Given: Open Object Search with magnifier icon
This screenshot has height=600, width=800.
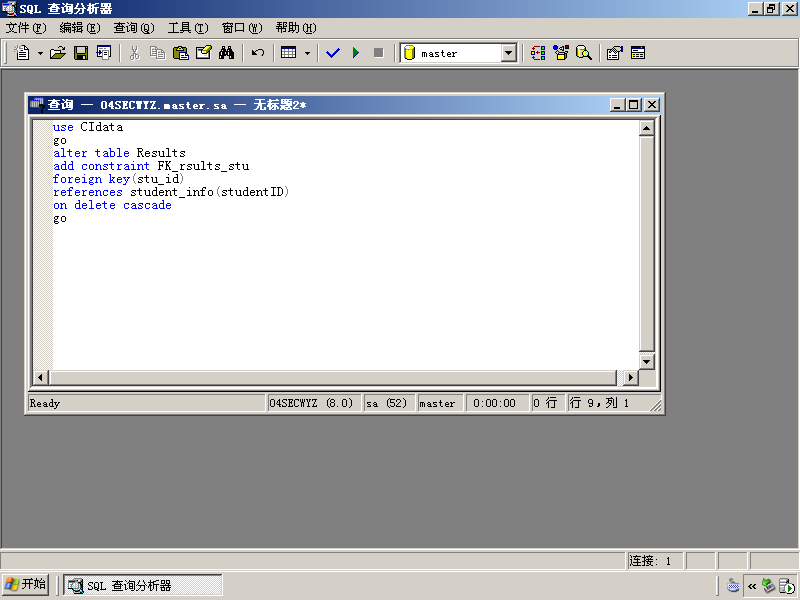Looking at the screenshot, I should (584, 53).
